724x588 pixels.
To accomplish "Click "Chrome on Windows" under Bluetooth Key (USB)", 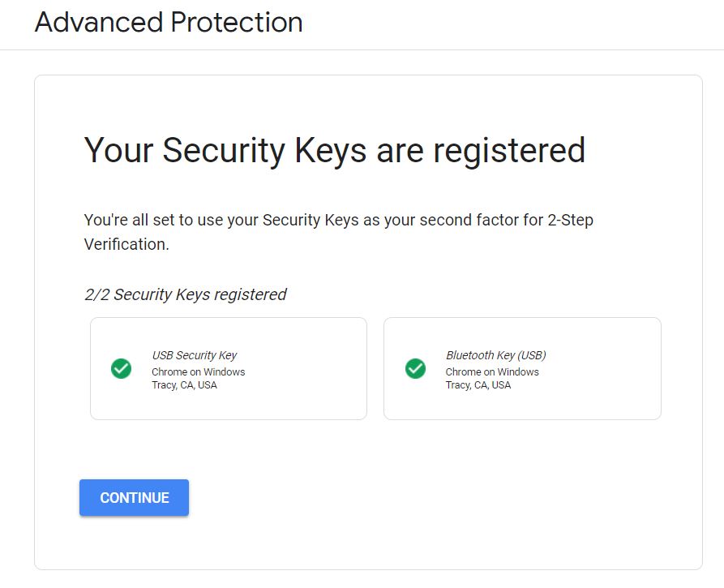I will coord(492,372).
